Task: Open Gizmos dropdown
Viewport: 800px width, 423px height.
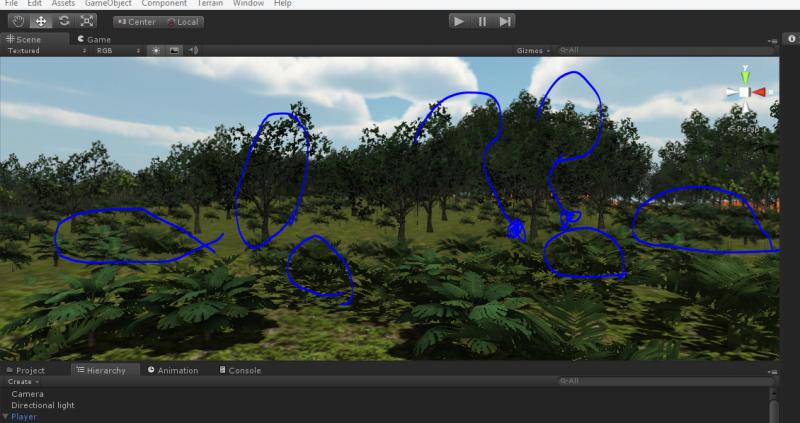Action: [x=533, y=51]
